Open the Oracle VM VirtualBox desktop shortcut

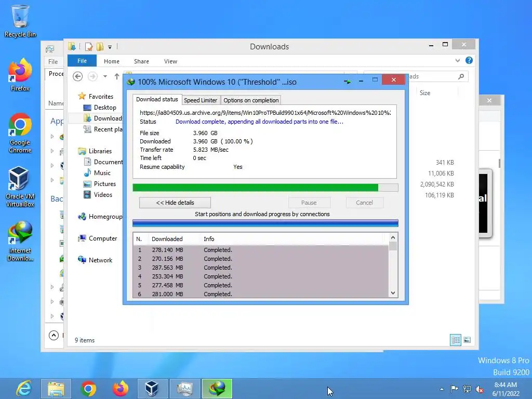(x=20, y=187)
